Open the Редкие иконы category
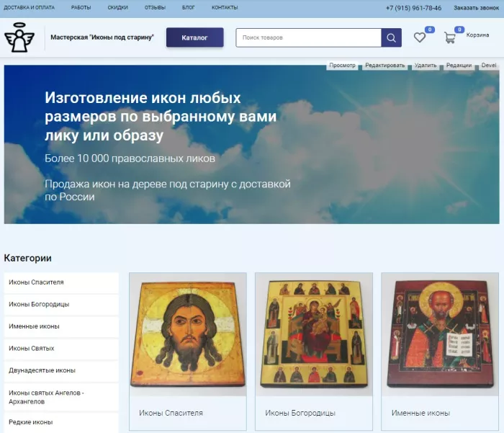504x433 pixels. 61,422
